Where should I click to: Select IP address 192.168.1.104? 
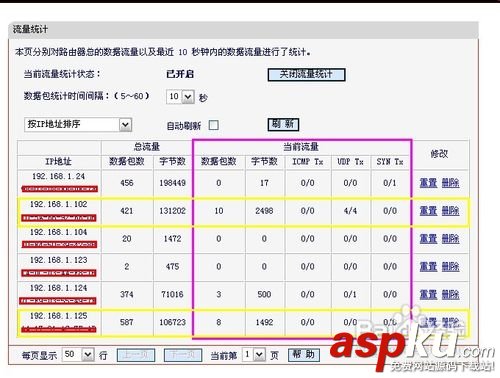(58, 232)
